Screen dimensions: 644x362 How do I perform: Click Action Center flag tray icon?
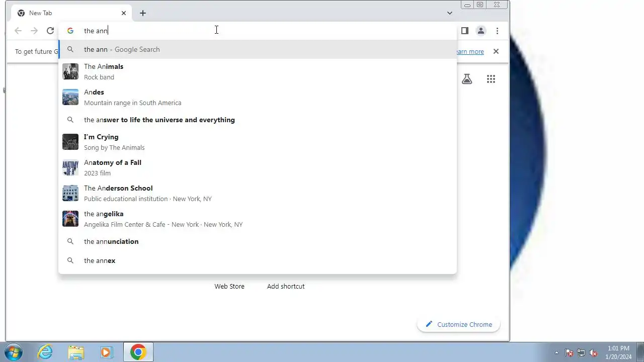click(569, 352)
